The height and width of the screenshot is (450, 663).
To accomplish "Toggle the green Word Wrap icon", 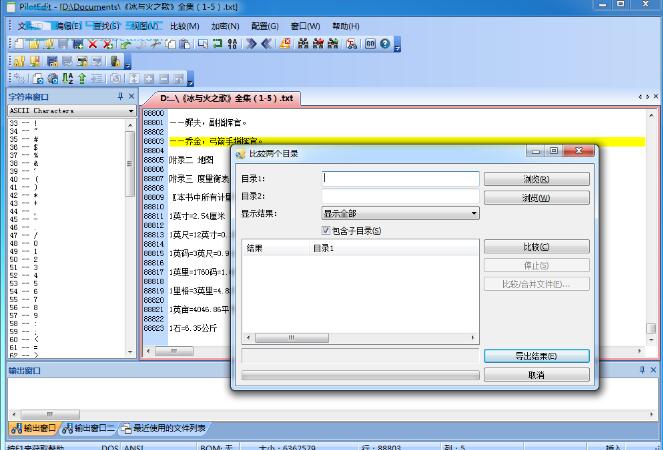I will pos(218,44).
